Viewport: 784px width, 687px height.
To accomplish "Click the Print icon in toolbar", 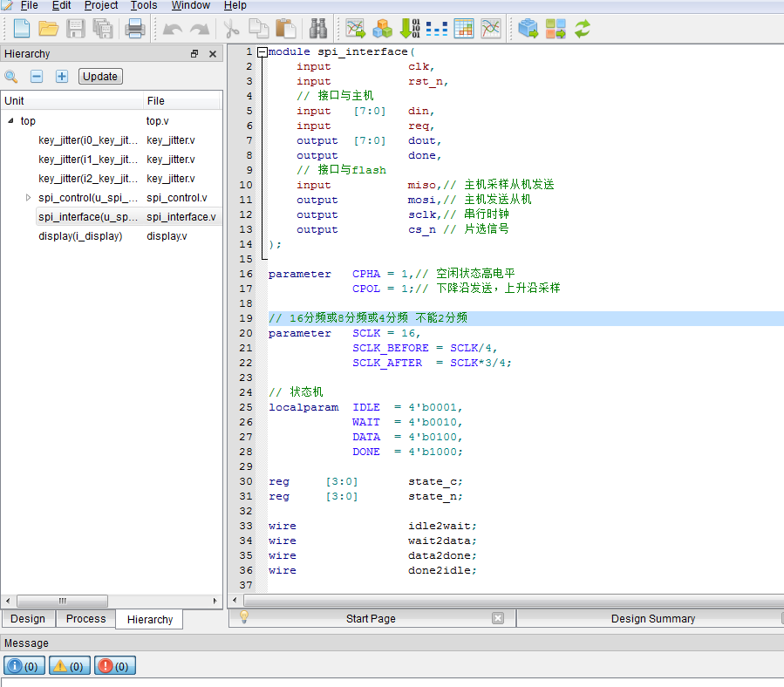I will [x=135, y=29].
